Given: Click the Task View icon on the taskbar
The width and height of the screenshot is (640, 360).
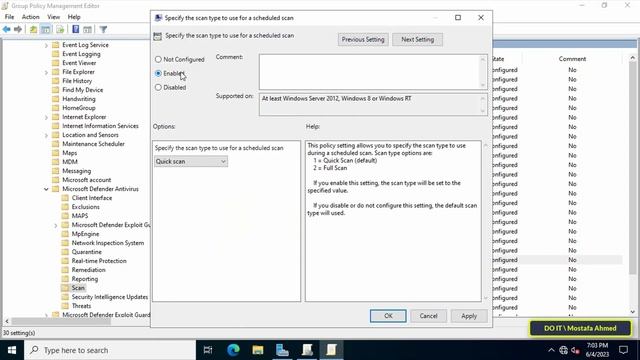Looking at the screenshot, I should pyautogui.click(x=208, y=350).
